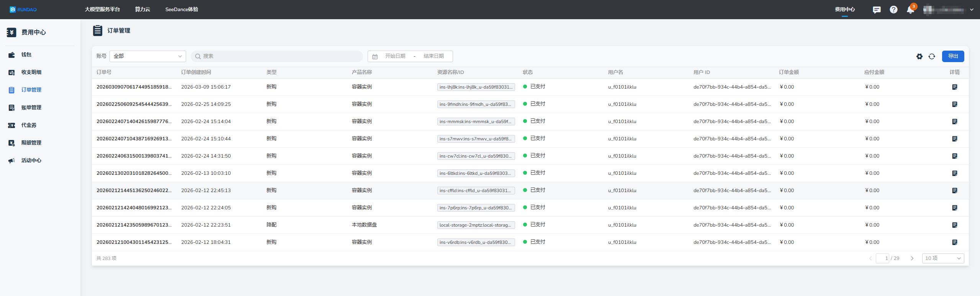The height and width of the screenshot is (296, 980).
Task: Click the 资源名称/ID column header
Action: (450, 72)
